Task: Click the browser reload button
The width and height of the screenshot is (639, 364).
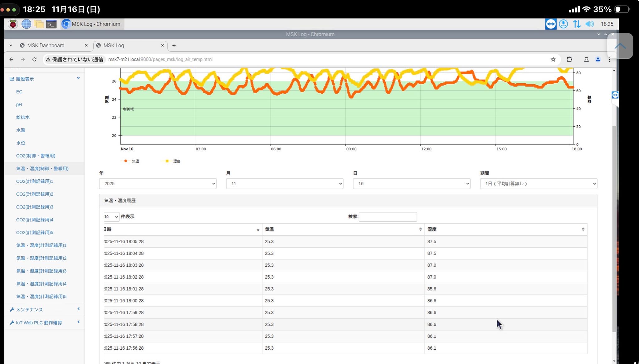Action: click(x=34, y=59)
